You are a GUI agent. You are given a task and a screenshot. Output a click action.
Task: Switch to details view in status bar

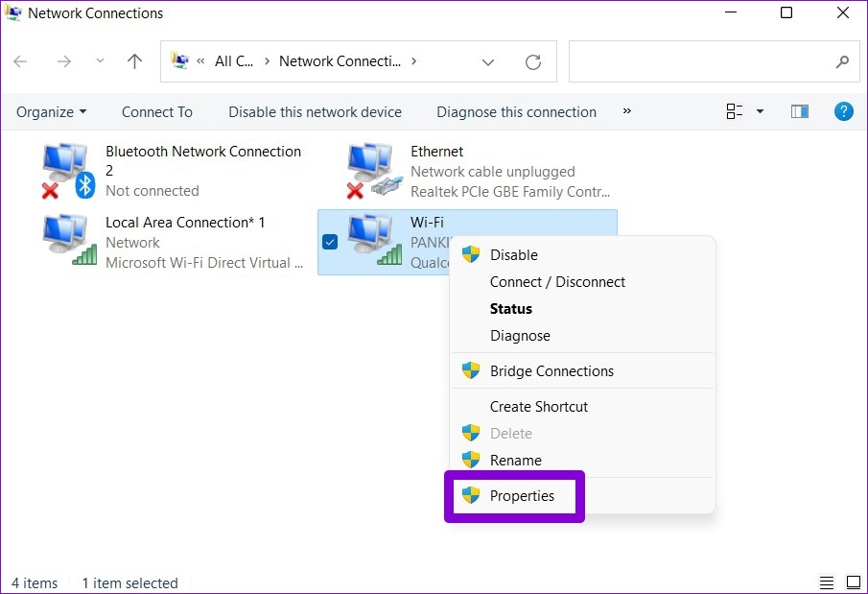click(x=827, y=582)
